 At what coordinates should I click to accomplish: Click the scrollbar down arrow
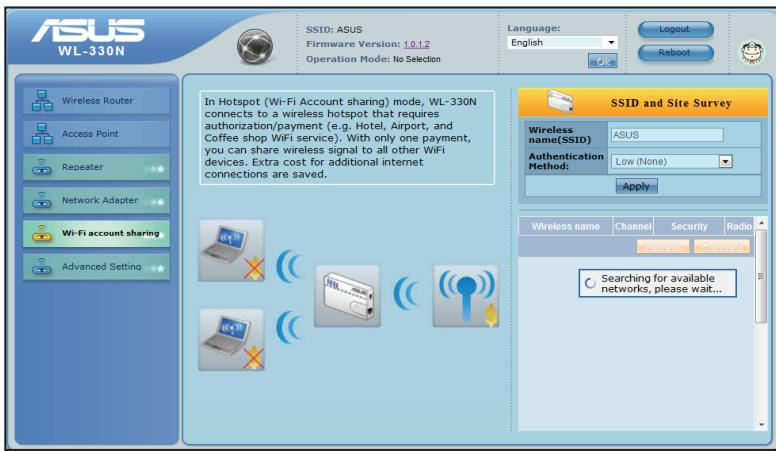coord(761,425)
